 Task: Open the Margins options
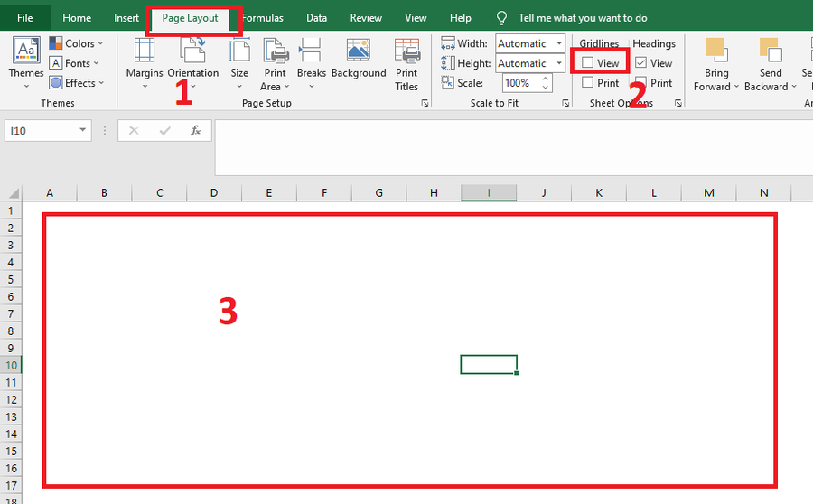point(145,63)
